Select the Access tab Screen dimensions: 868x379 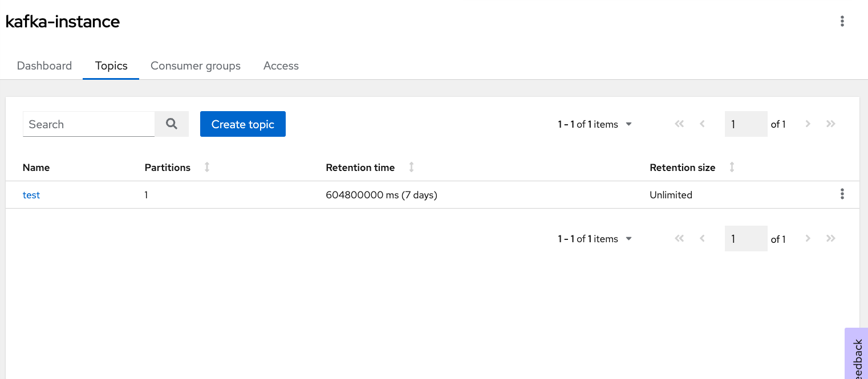[x=281, y=66]
